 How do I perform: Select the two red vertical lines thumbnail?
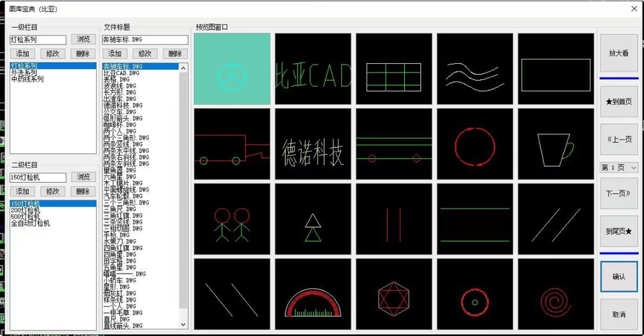(394, 219)
